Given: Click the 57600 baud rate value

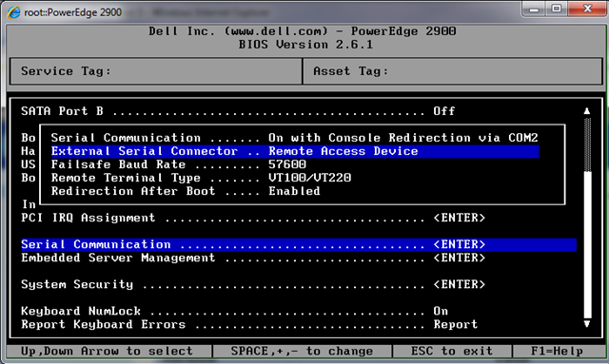Looking at the screenshot, I should tap(287, 164).
